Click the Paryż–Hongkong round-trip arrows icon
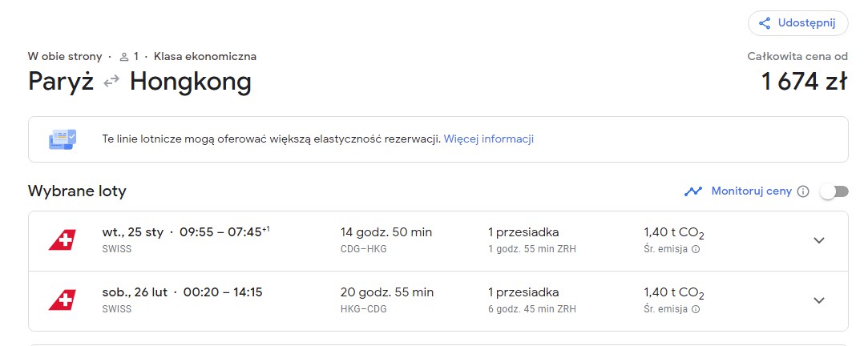Viewport: 868px width, 346px height. 111,82
